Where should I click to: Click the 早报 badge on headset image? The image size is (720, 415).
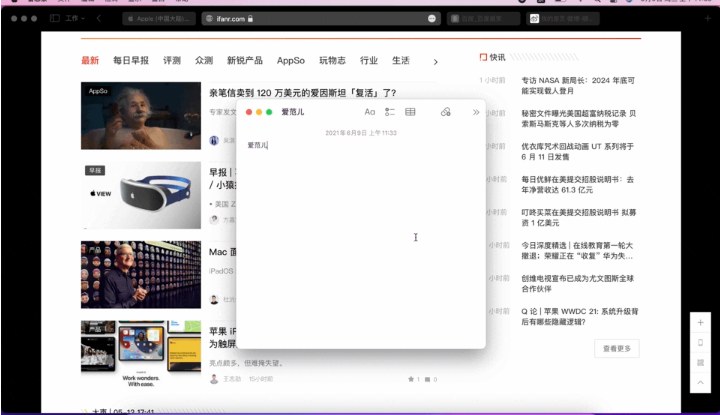95,170
